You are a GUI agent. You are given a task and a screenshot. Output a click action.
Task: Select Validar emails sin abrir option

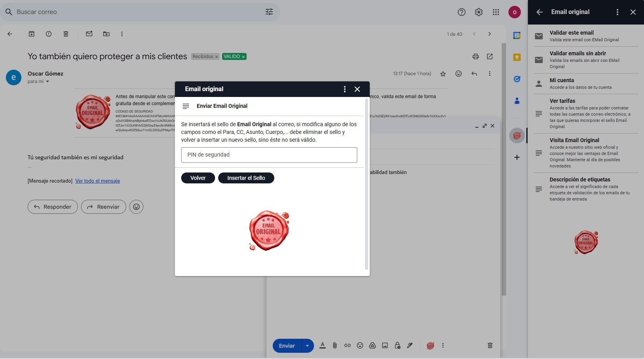(x=586, y=60)
